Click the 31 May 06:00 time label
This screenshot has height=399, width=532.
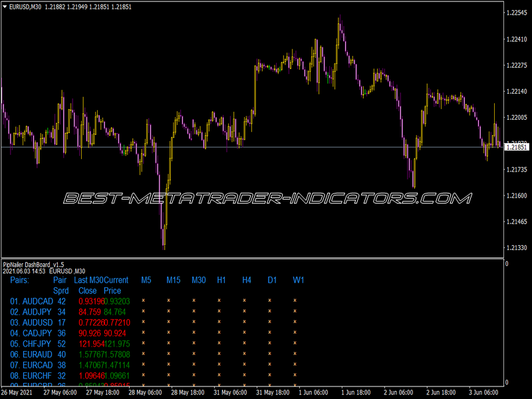tap(230, 392)
